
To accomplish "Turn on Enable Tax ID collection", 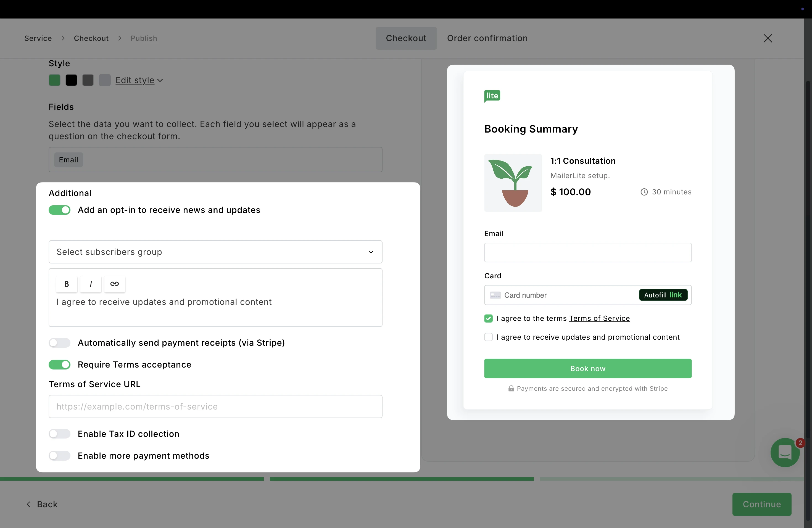I will tap(59, 434).
